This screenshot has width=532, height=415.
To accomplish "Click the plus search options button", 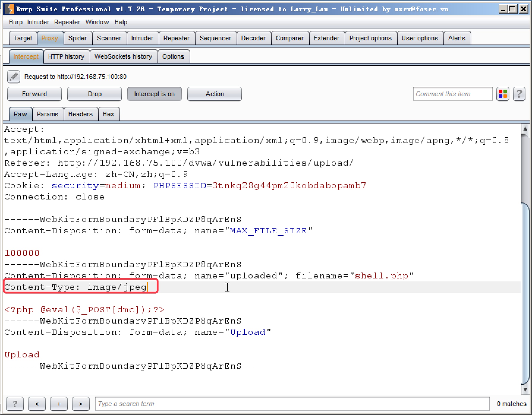I will point(59,404).
